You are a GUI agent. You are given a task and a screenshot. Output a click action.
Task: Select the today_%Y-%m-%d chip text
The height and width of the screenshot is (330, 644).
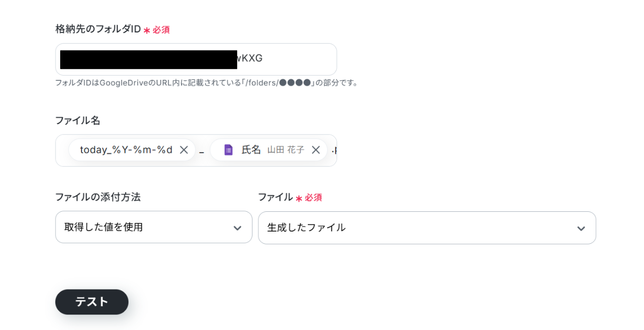click(126, 150)
